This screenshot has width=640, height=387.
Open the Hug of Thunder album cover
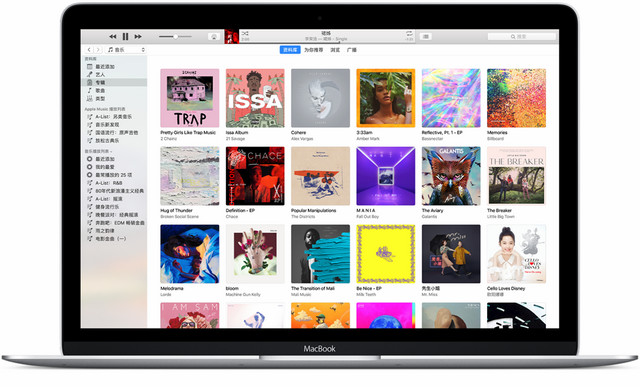(x=190, y=176)
